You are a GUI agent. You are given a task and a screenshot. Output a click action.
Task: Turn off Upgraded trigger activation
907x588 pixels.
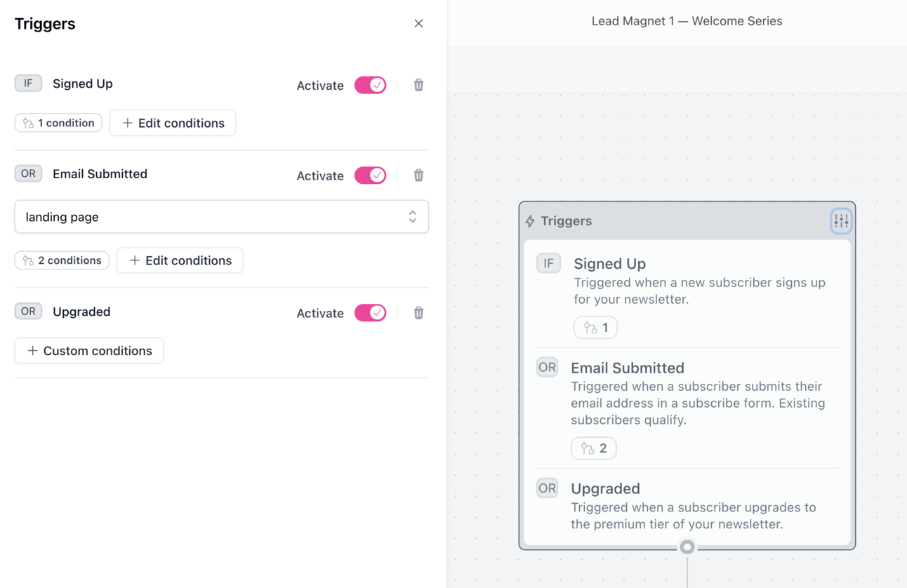(371, 313)
